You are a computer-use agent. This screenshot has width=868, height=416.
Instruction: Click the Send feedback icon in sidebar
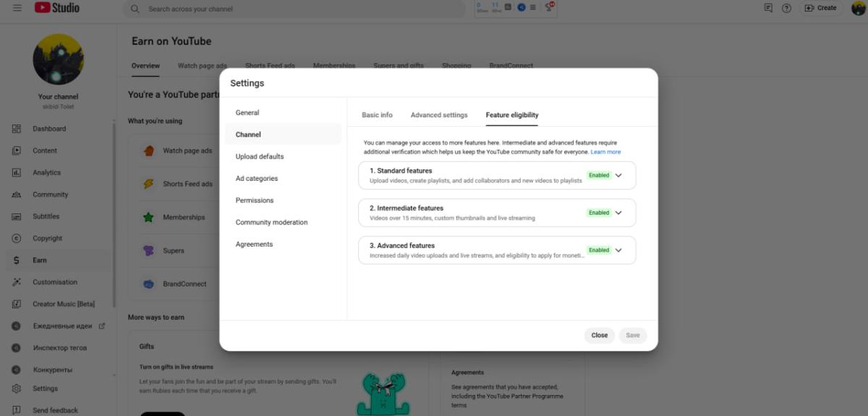17,410
